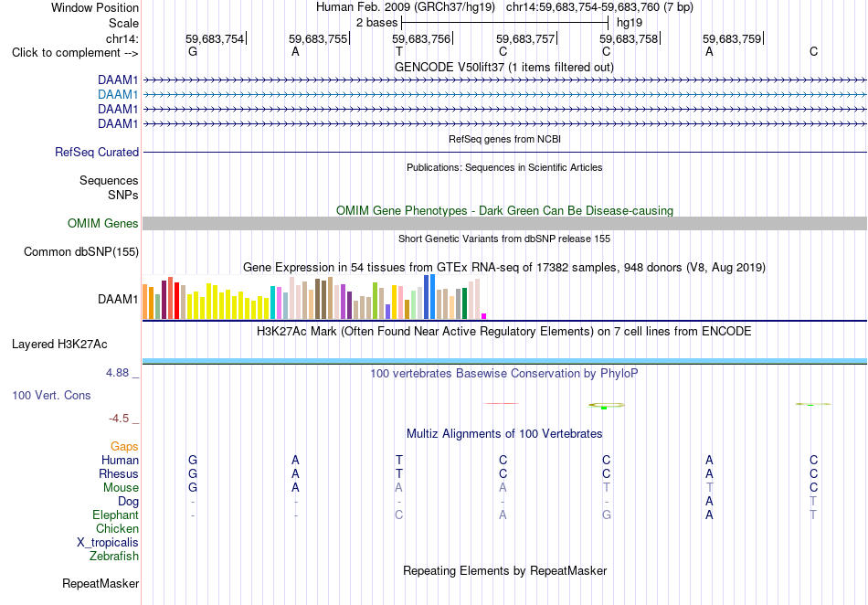
Task: Click the DAAM1 GTEx expression bar chart
Action: pos(314,297)
